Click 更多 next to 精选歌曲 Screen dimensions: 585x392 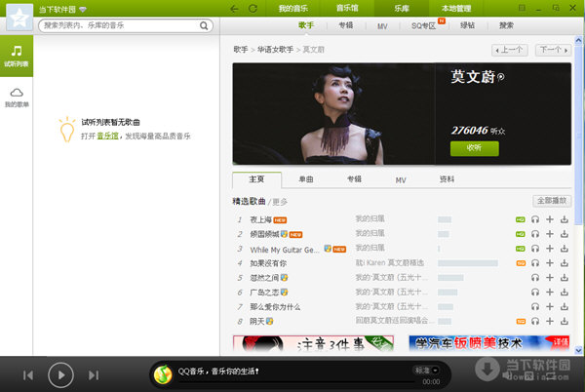click(x=280, y=202)
